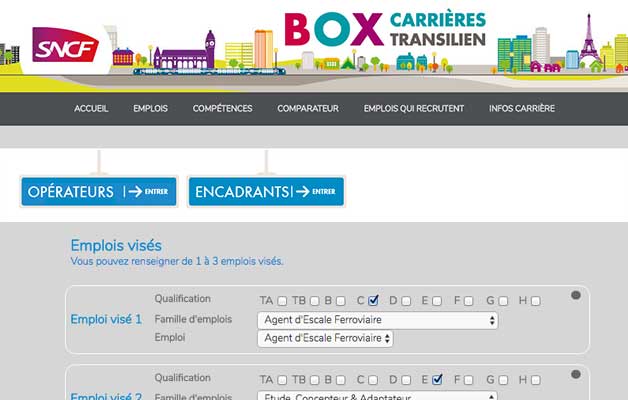Click the BOX Carrières Transilien title logo
Screen dimensions: 628x400
click(385, 29)
